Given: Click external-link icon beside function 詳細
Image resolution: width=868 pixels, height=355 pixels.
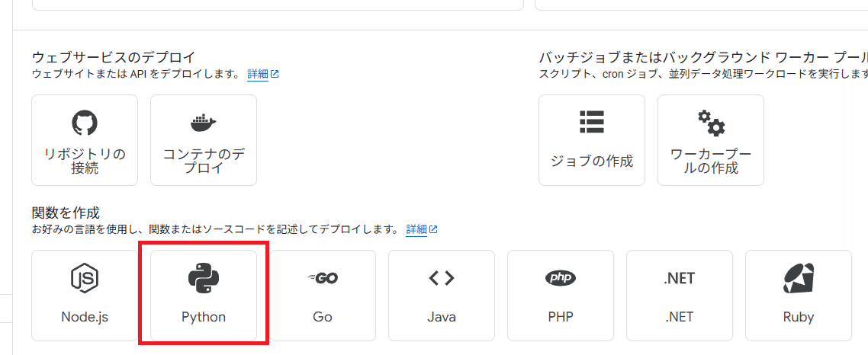Looking at the screenshot, I should point(433,229).
